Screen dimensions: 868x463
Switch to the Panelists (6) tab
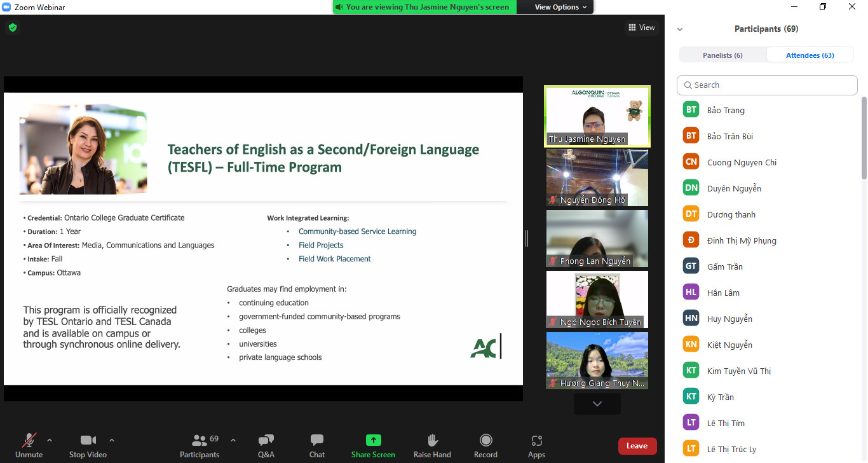click(722, 55)
